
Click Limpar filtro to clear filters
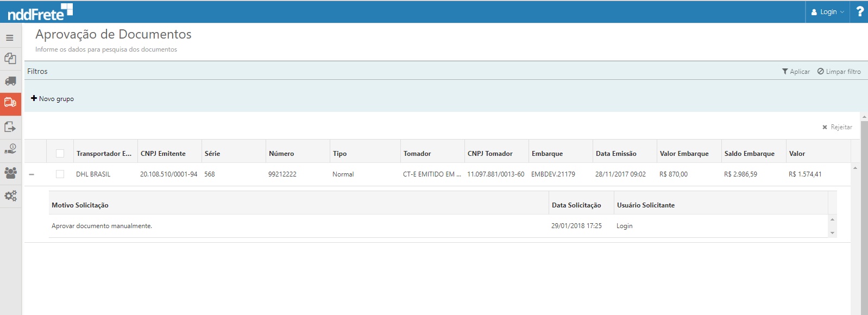pyautogui.click(x=839, y=72)
